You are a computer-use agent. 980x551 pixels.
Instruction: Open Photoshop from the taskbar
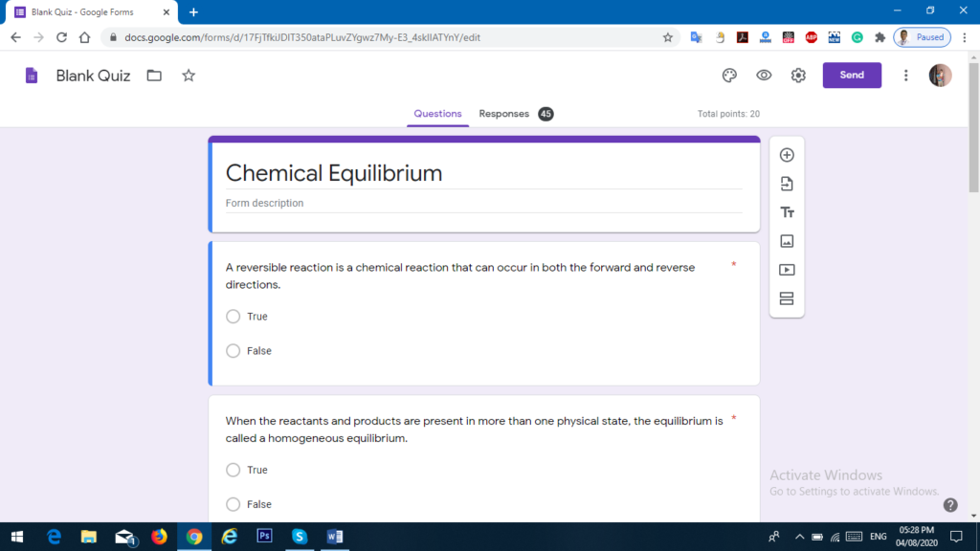tap(264, 537)
